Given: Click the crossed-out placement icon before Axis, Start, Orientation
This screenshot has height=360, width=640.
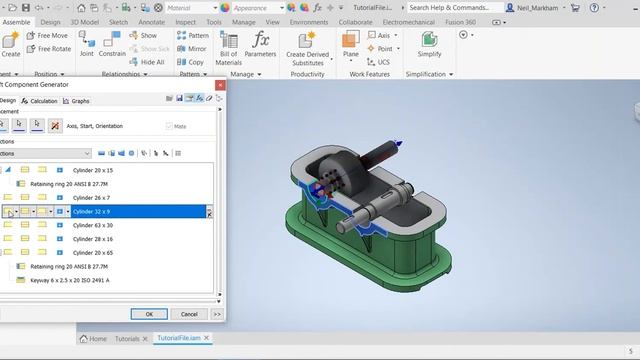Looking at the screenshot, I should (x=55, y=126).
